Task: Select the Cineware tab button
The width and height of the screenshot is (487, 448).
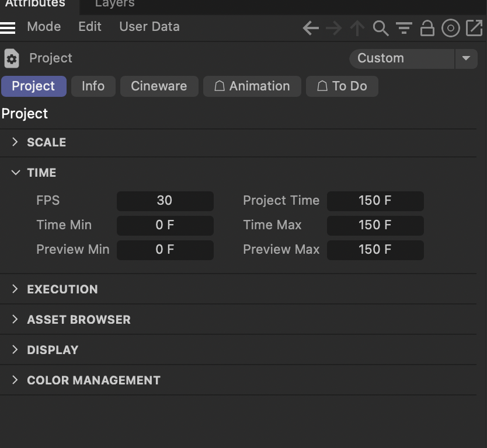Action: coord(159,86)
